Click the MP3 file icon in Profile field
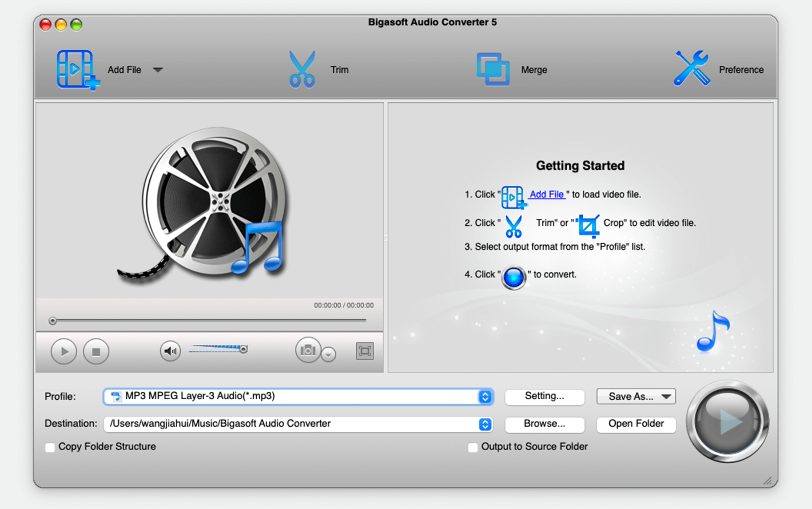The height and width of the screenshot is (509, 812). click(x=116, y=396)
